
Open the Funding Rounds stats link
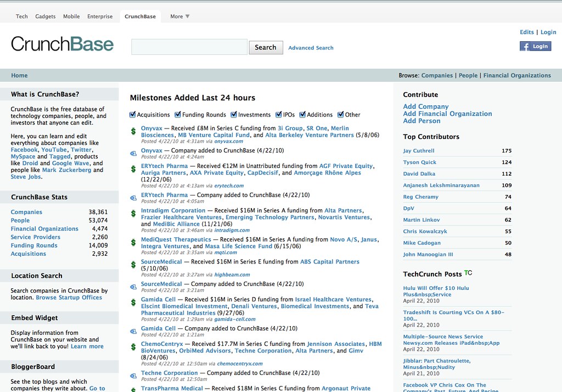34,245
